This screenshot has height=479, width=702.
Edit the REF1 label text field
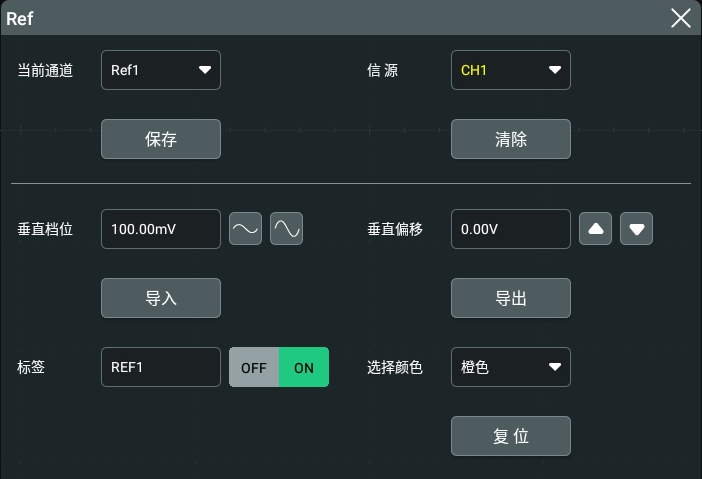click(x=161, y=367)
